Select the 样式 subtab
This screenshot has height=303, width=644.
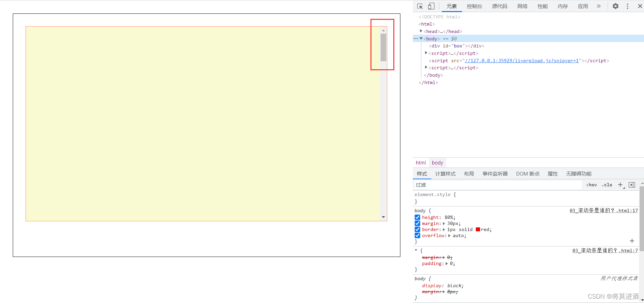pyautogui.click(x=422, y=174)
